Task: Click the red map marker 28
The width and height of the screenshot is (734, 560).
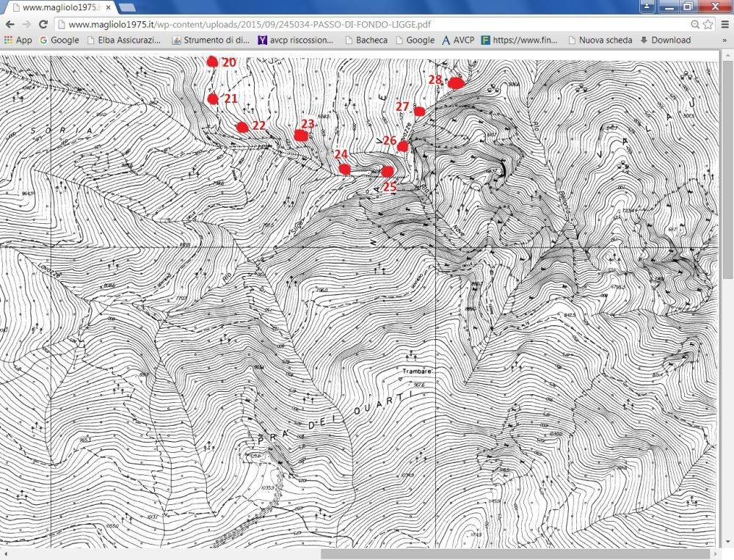Action: pyautogui.click(x=456, y=84)
